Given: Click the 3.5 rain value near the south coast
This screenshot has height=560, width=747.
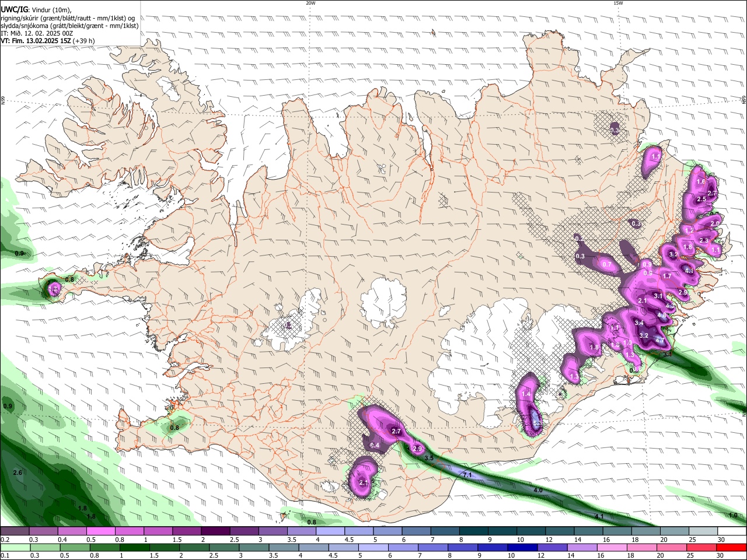Looking at the screenshot, I should coord(429,459).
